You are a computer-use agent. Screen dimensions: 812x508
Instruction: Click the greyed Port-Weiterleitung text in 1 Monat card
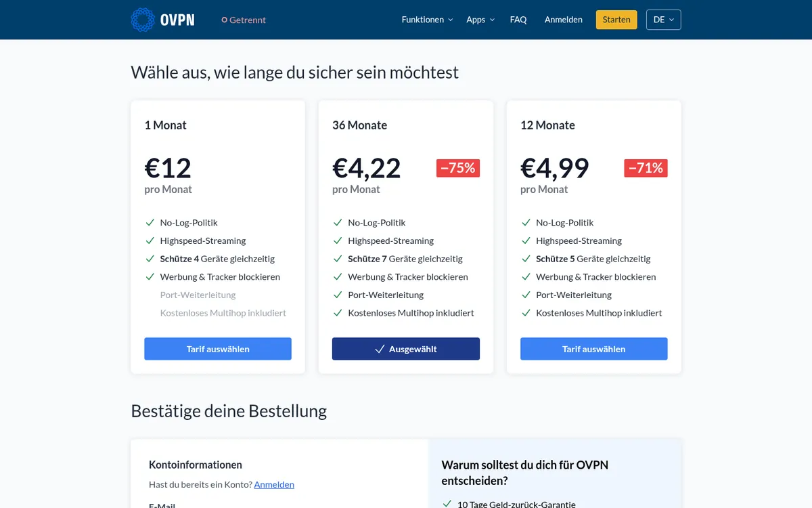(x=198, y=295)
